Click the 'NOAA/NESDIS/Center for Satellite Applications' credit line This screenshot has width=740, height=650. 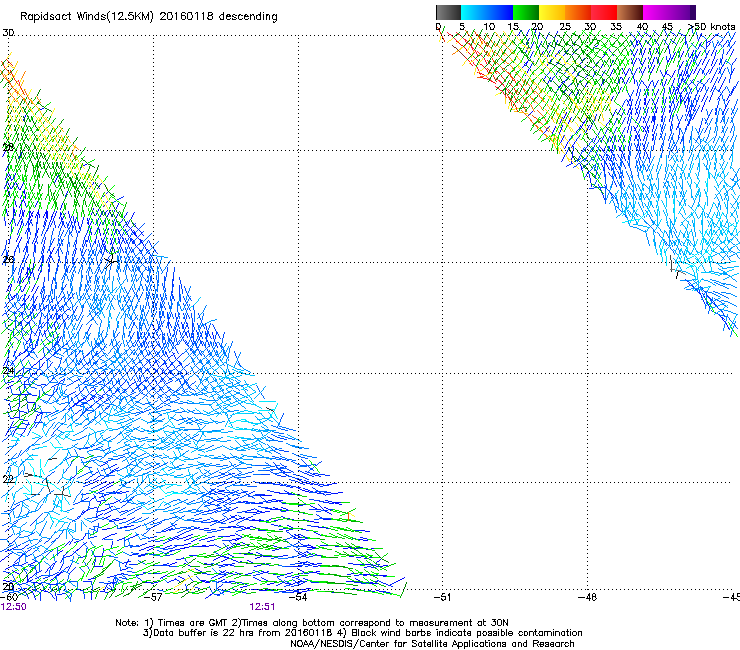432,644
